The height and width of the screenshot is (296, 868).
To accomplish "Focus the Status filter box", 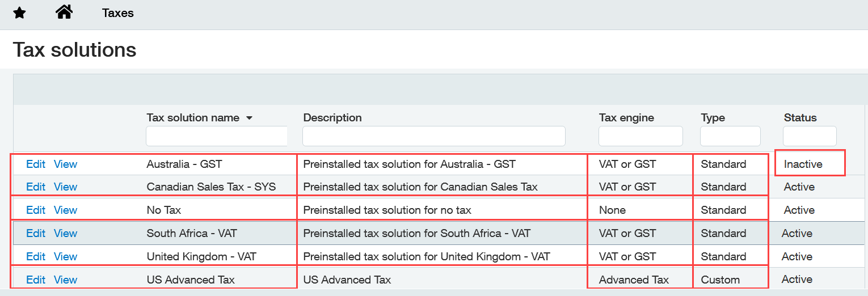I will (810, 136).
